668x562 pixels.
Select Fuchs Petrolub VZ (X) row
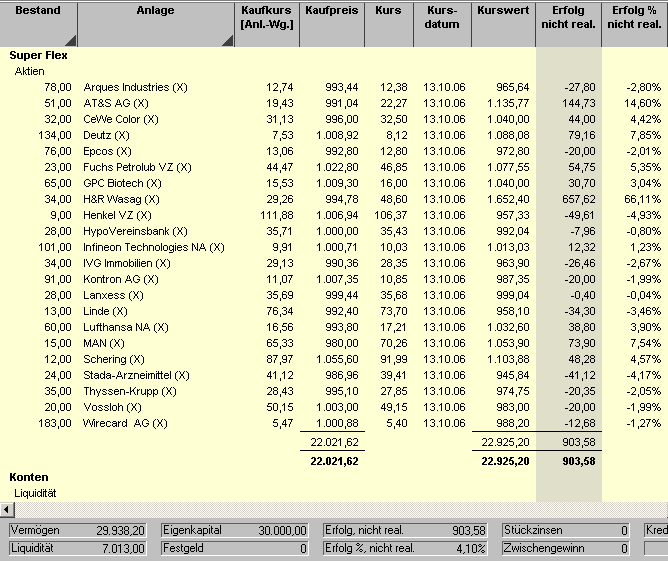pyautogui.click(x=334, y=167)
